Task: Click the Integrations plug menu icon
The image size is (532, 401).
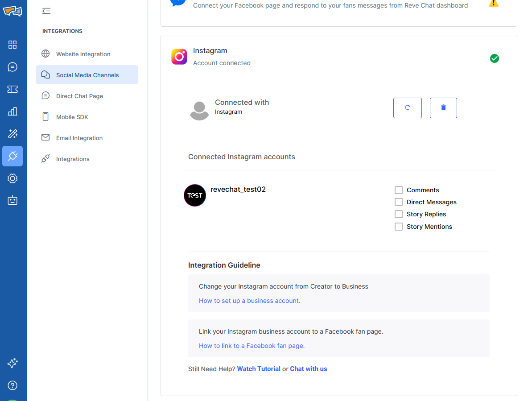Action: coord(45,158)
